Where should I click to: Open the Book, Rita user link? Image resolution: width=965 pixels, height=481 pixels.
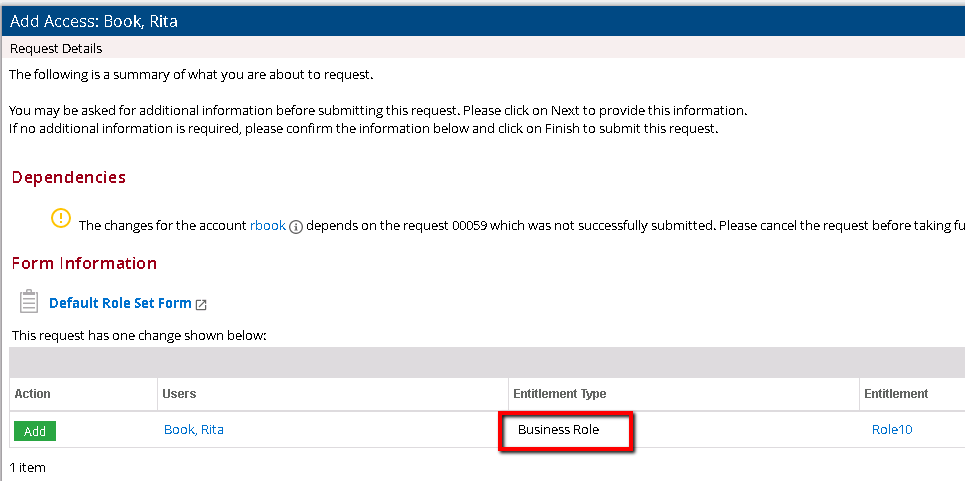pyautogui.click(x=194, y=430)
